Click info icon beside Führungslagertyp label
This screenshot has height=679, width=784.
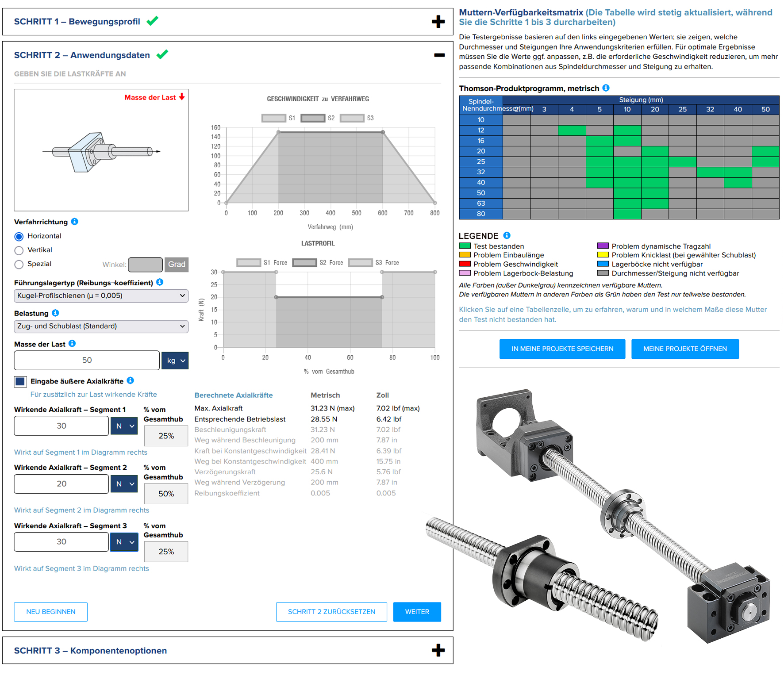coord(160,282)
